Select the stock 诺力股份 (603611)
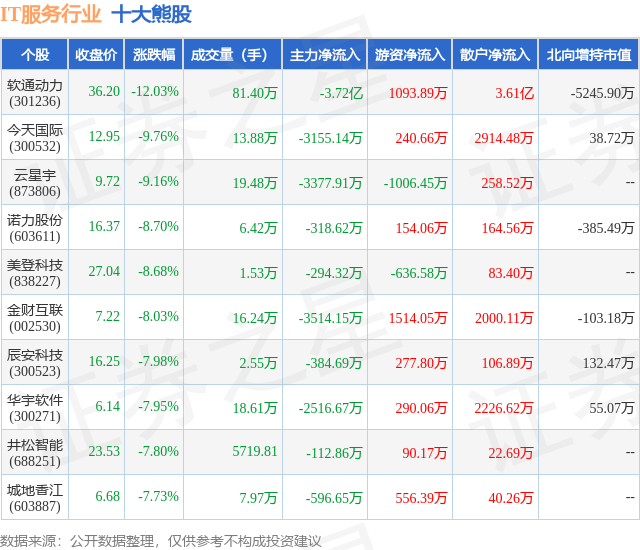 pos(35,228)
